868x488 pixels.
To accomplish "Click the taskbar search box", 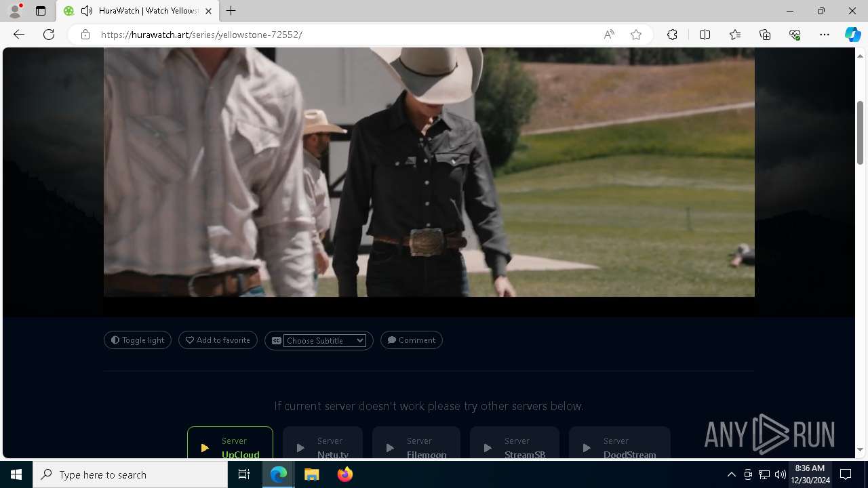I will pos(130,474).
